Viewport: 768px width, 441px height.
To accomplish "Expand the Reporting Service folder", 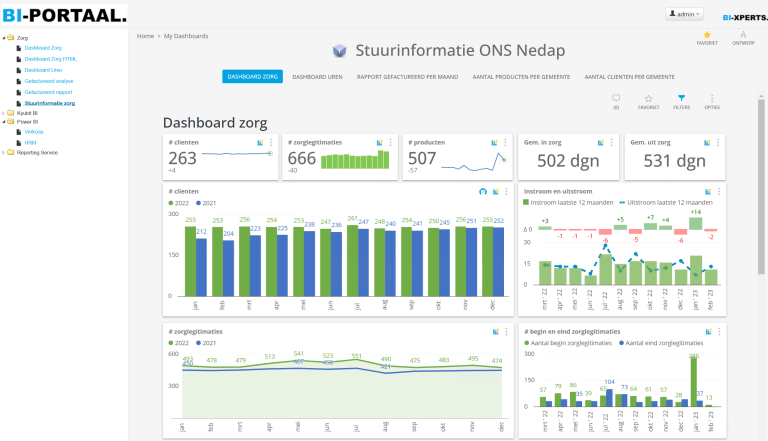I will tap(4, 153).
